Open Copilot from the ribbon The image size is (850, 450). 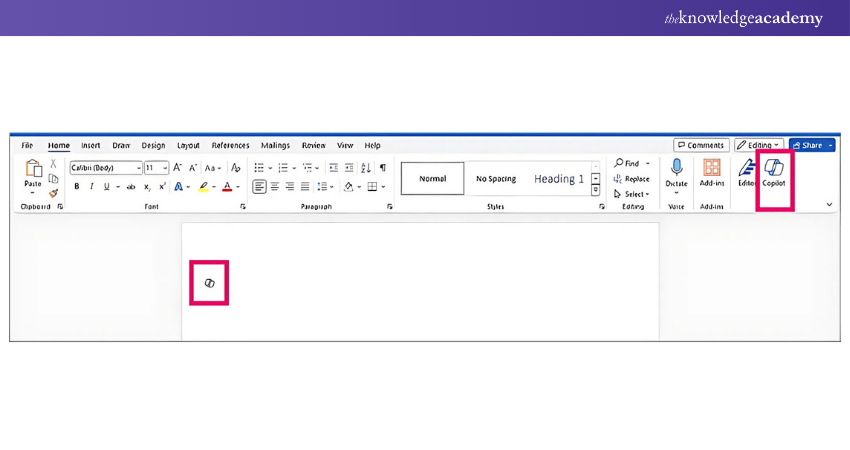point(773,172)
